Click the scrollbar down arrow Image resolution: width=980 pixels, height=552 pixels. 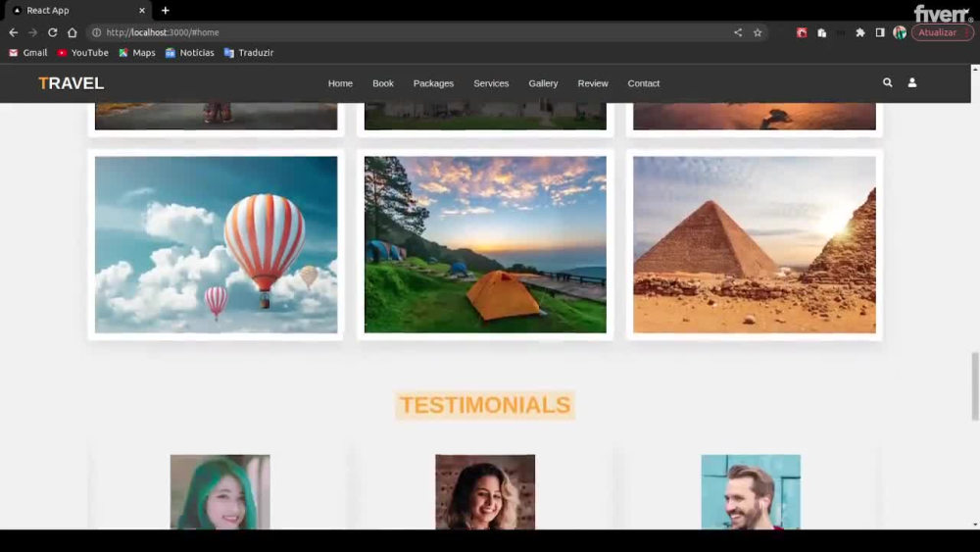[x=975, y=526]
